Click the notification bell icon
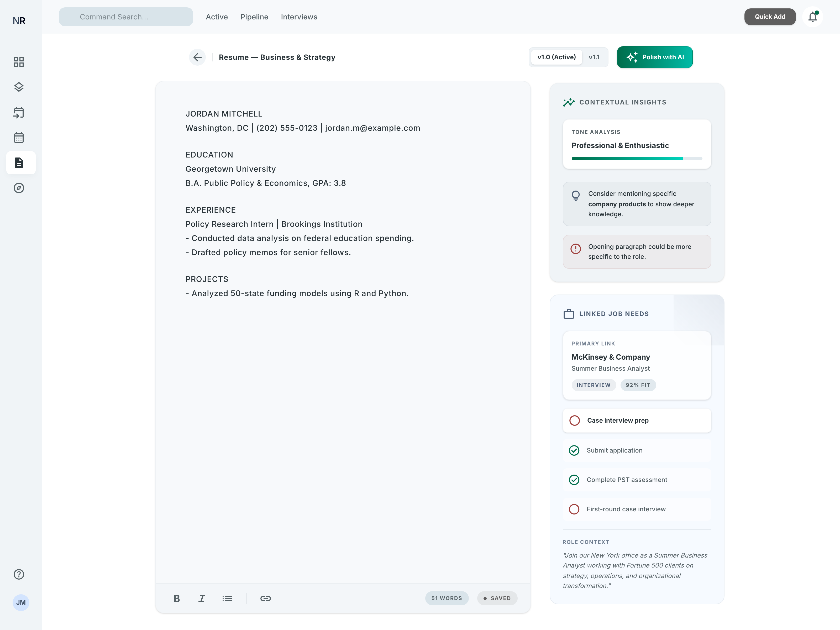Viewport: 840px width, 630px height. (x=812, y=17)
